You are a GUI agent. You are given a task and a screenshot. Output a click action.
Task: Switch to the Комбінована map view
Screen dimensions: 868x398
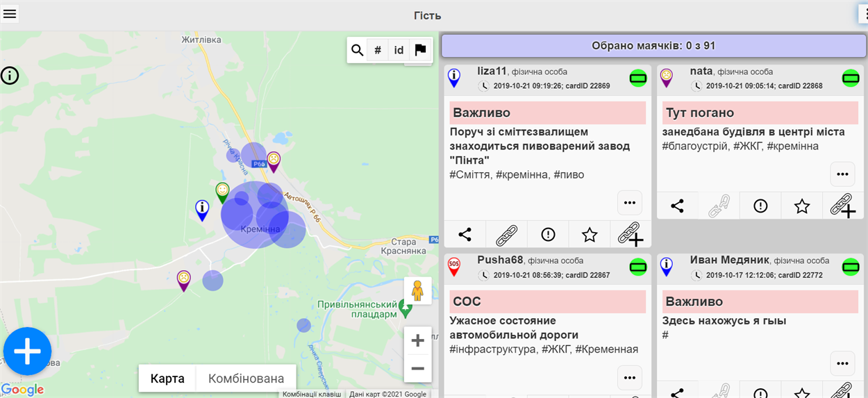pyautogui.click(x=247, y=379)
